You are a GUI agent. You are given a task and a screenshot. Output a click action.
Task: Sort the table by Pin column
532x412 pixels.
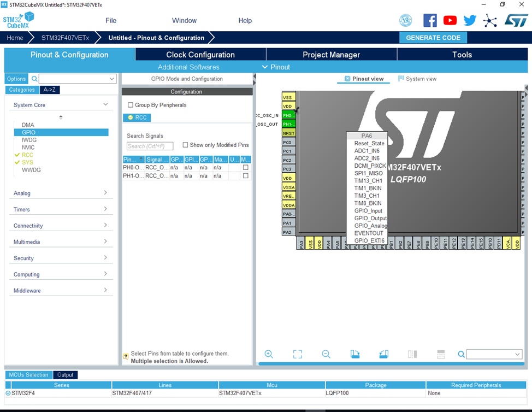click(134, 160)
